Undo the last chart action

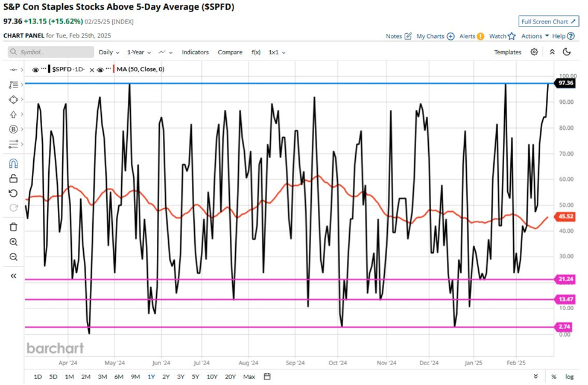tap(13, 193)
